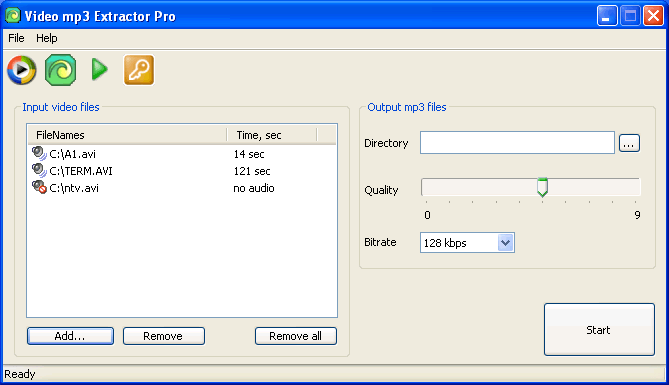The image size is (669, 385).
Task: Open the Help menu
Action: coord(47,38)
